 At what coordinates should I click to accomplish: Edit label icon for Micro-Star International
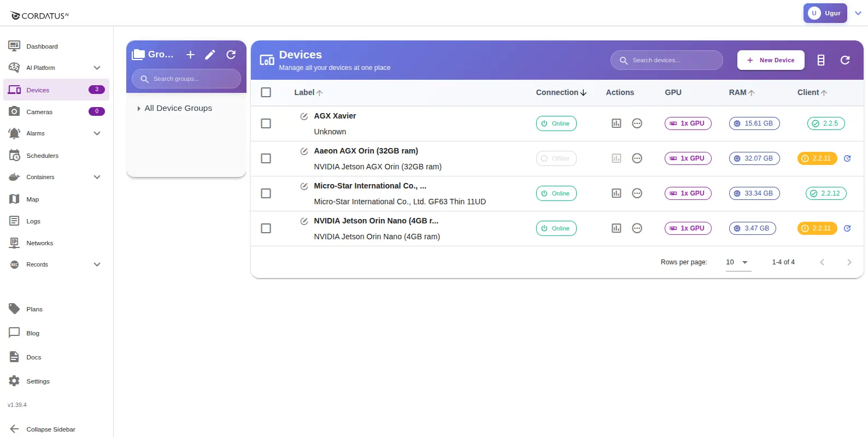pyautogui.click(x=304, y=186)
